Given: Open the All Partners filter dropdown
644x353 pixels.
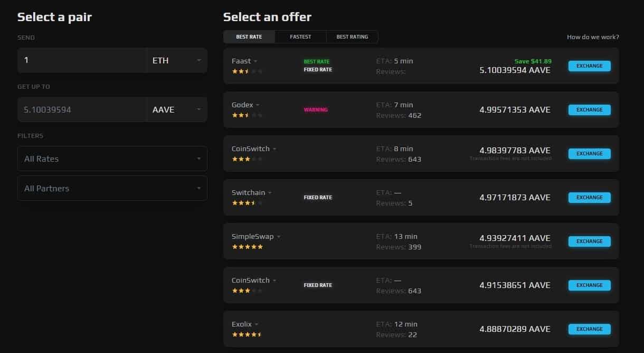Looking at the screenshot, I should [112, 188].
